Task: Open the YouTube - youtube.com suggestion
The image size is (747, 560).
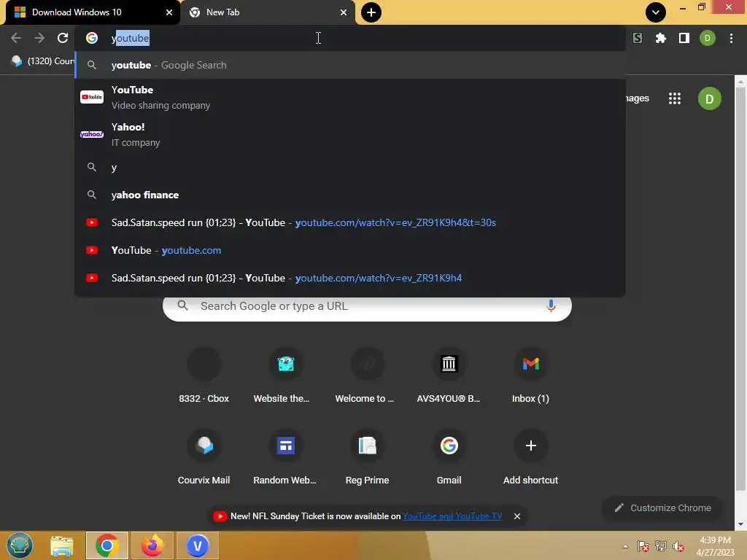Action: pos(350,250)
